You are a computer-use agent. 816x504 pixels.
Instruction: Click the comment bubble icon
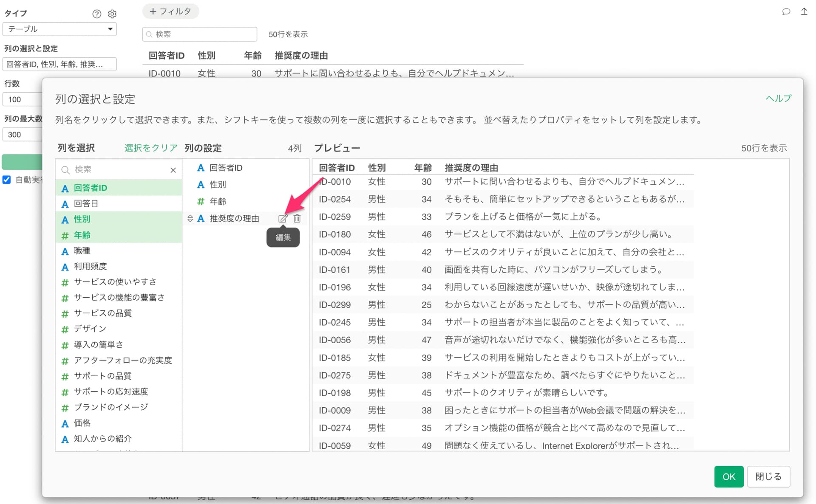tap(786, 12)
